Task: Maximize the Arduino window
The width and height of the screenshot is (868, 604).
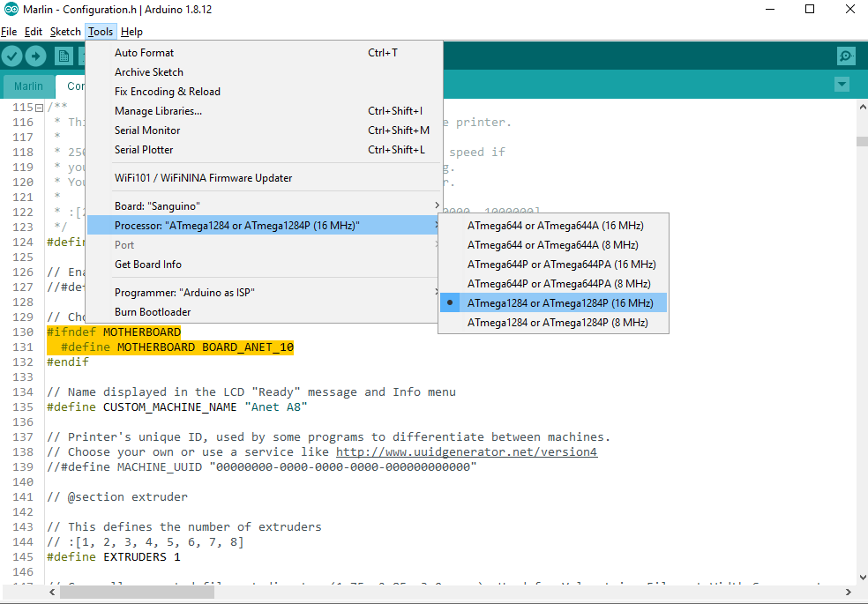Action: 809,10
